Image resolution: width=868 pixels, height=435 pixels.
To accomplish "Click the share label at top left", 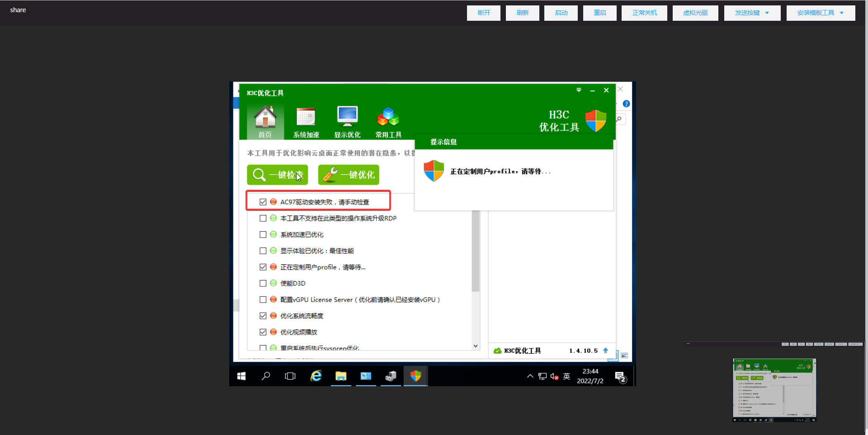I will 18,10.
